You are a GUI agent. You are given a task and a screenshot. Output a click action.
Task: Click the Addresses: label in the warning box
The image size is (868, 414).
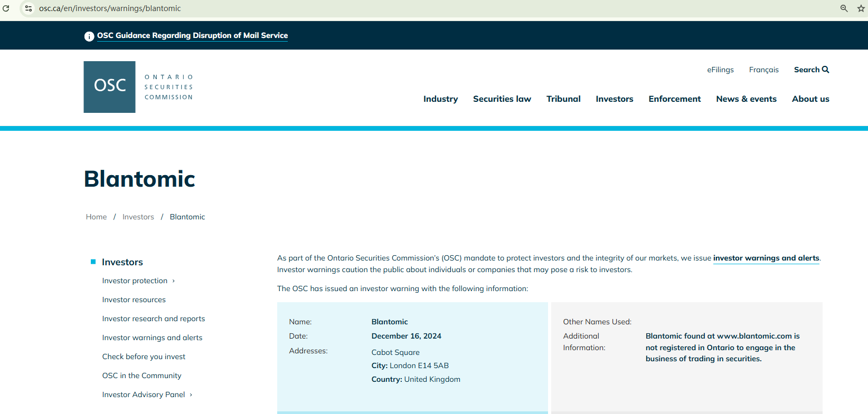pyautogui.click(x=308, y=351)
